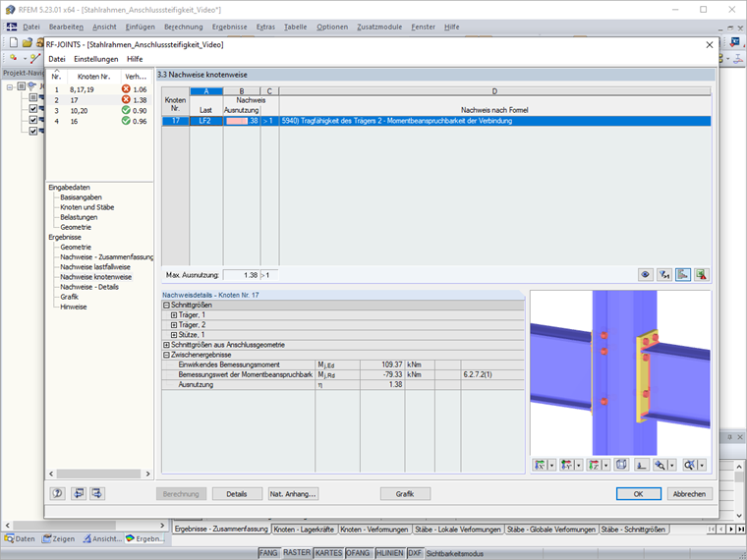Activate the zoom tool under joint preview
Viewport: 747px width, 560px height.
coord(661,465)
